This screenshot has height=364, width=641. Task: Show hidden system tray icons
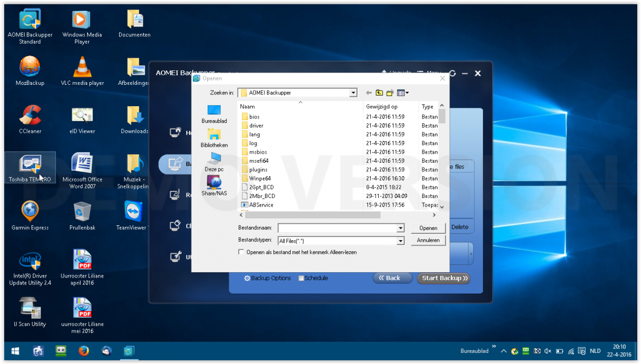pos(503,351)
